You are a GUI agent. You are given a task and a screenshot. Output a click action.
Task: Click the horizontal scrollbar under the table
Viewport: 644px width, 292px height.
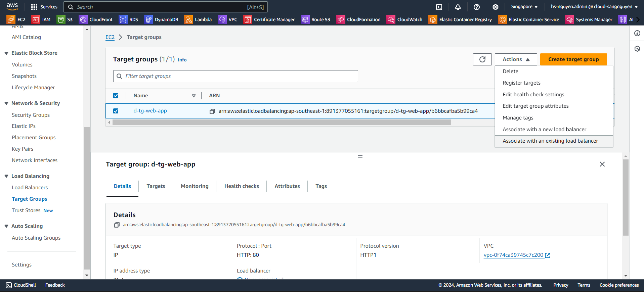282,123
